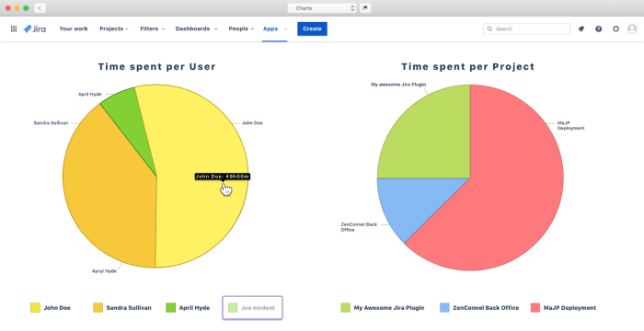
Task: Open the settings gear icon
Action: tap(615, 29)
